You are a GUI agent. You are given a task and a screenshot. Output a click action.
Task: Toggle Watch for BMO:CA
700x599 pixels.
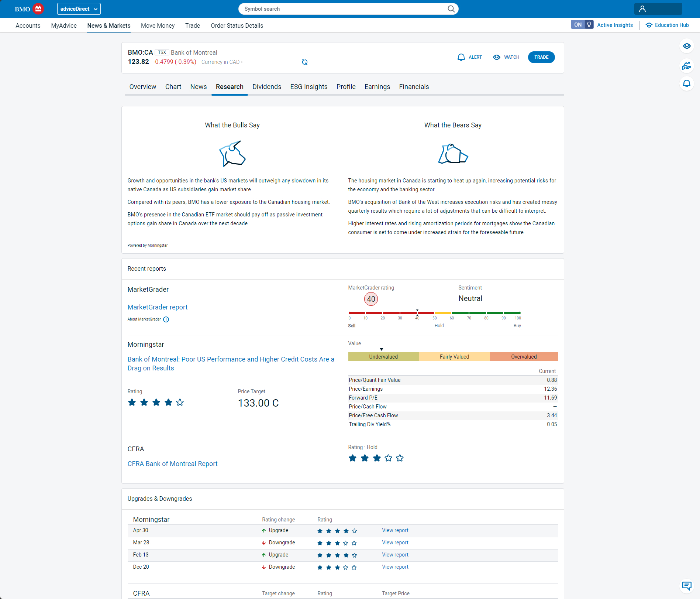pyautogui.click(x=506, y=57)
